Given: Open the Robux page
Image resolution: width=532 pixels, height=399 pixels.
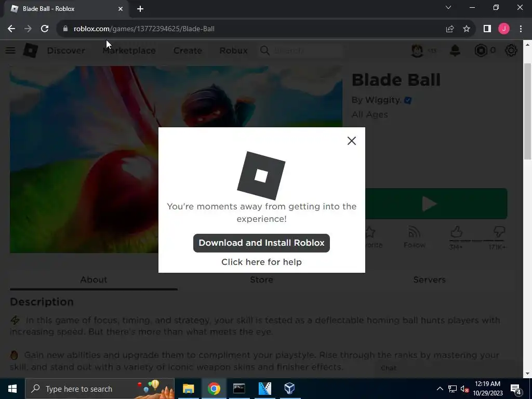Looking at the screenshot, I should click(233, 50).
